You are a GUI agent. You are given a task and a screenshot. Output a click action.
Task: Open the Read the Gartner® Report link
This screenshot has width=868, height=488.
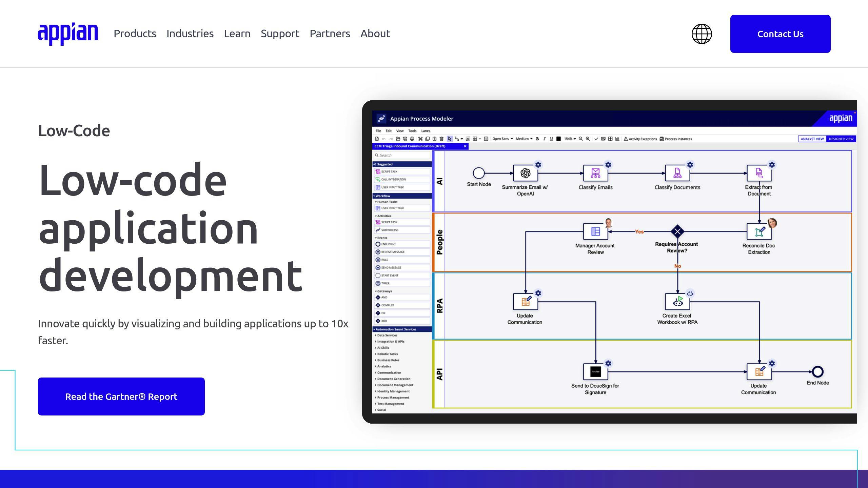[121, 396]
